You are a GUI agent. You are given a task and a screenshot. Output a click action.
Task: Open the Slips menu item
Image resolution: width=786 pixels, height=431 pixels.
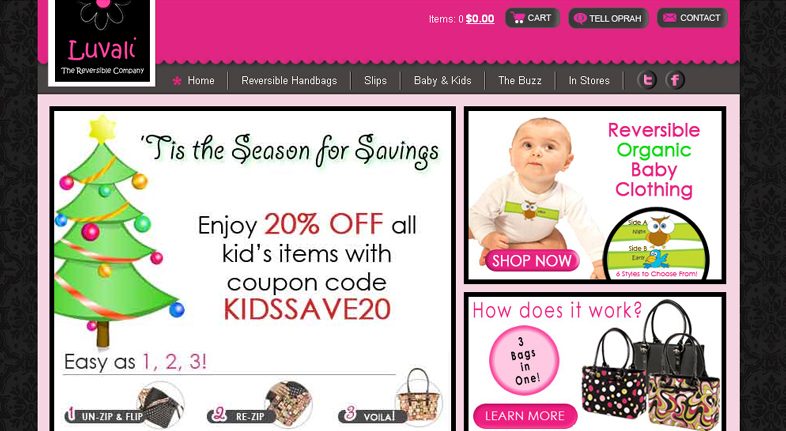coord(375,81)
